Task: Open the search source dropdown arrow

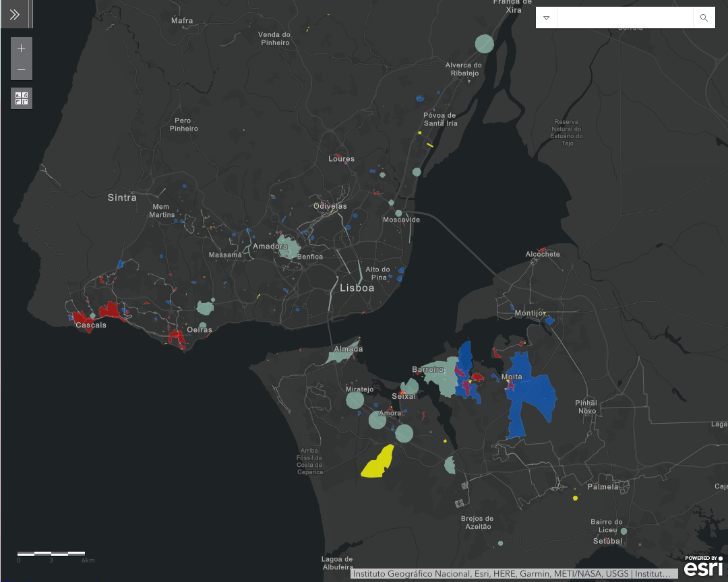Action: [547, 18]
